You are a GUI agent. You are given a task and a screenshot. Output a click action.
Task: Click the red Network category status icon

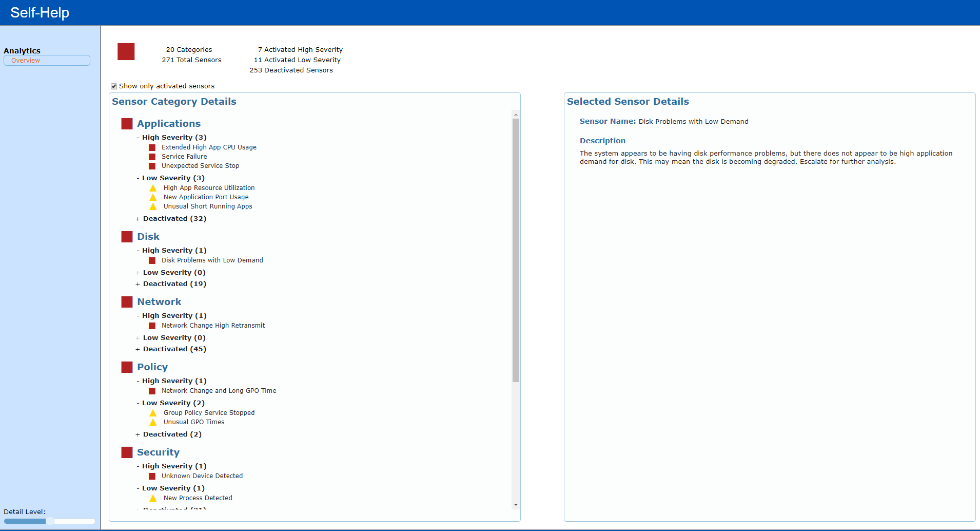click(127, 302)
